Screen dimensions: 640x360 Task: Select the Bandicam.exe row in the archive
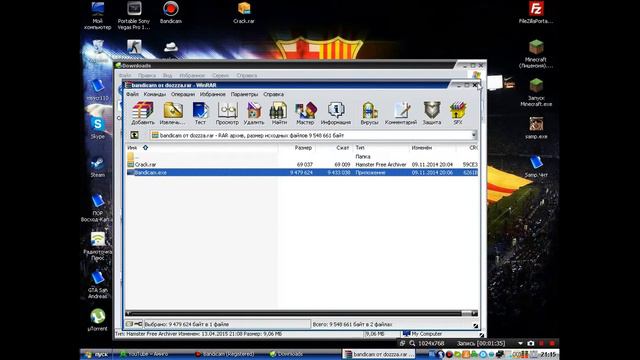click(302, 173)
